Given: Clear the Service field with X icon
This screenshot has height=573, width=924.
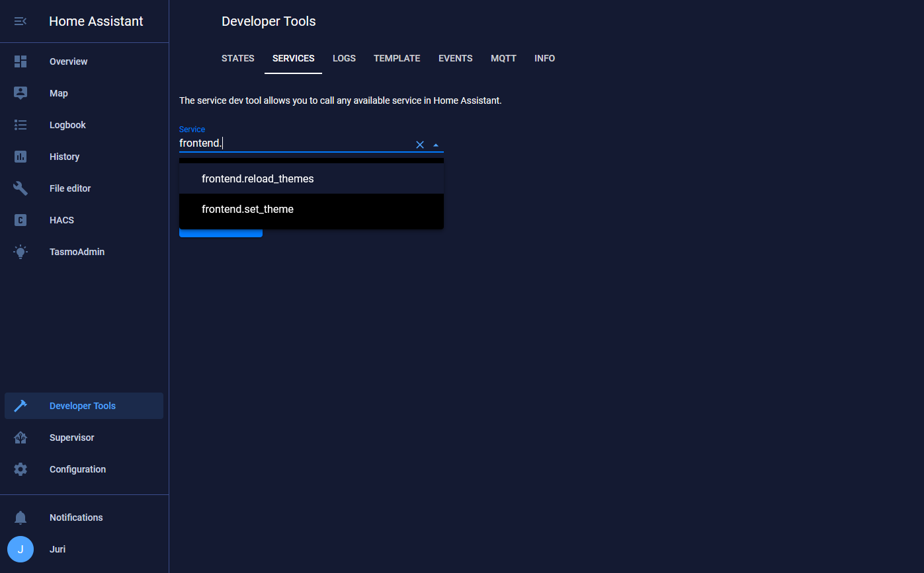Looking at the screenshot, I should click(x=419, y=145).
